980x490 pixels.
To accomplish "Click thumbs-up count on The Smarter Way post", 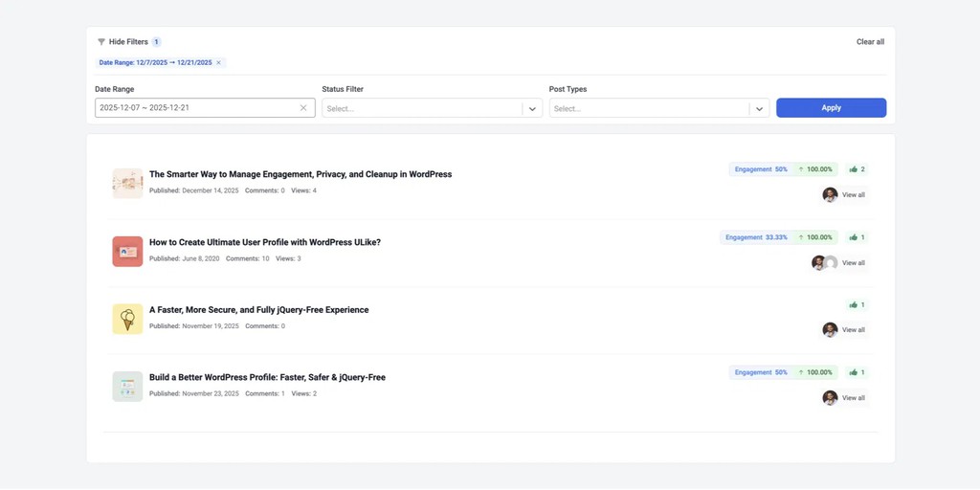I will click(857, 169).
